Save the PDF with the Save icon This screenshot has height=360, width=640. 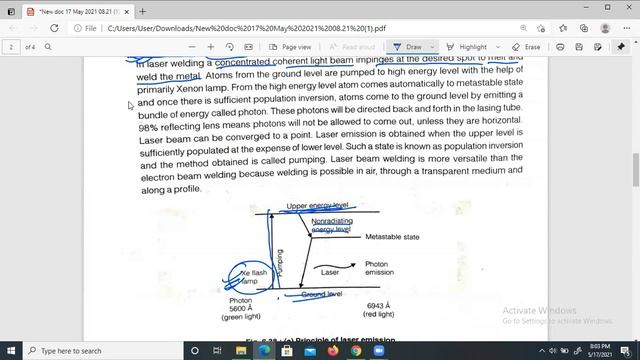point(579,47)
